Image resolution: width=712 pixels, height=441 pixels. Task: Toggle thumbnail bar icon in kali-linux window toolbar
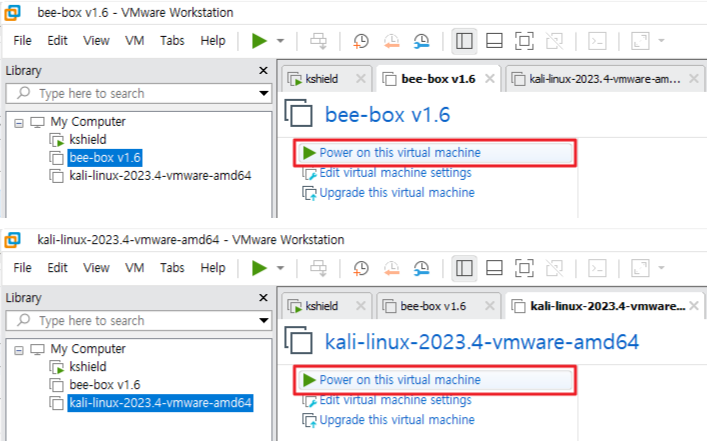click(494, 268)
